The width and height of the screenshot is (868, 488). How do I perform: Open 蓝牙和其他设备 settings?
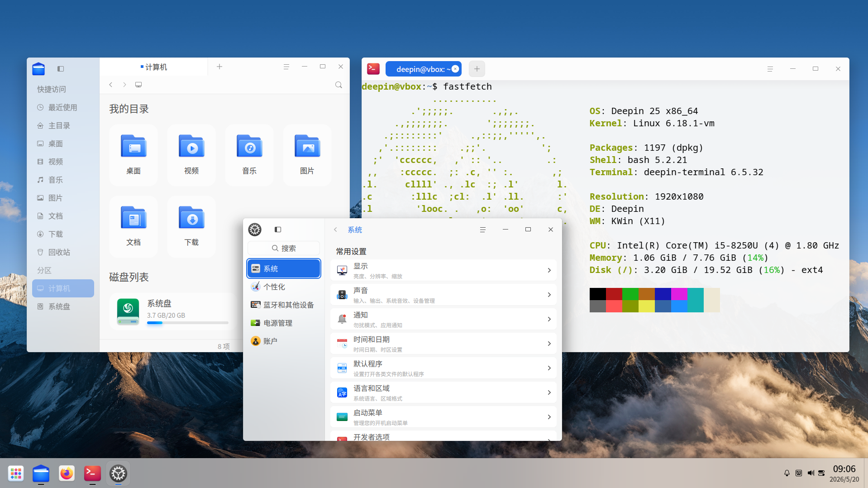click(284, 305)
